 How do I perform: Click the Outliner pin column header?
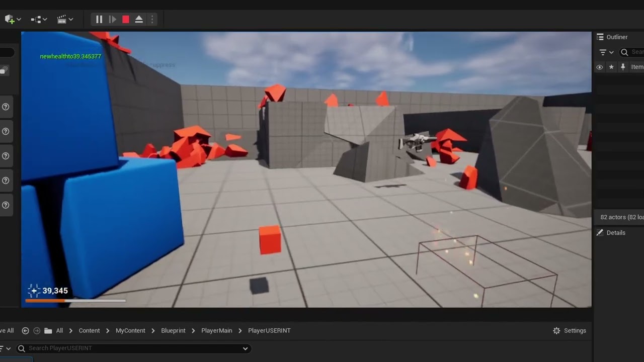(623, 67)
